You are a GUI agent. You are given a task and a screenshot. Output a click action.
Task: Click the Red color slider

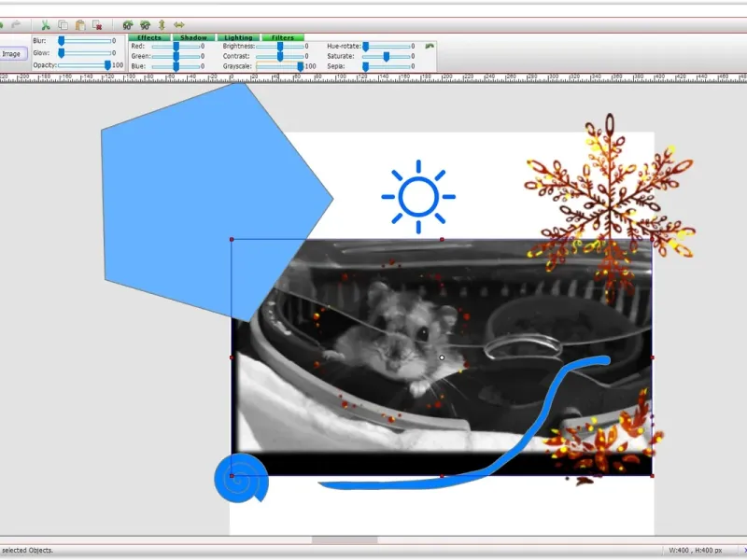click(x=176, y=46)
